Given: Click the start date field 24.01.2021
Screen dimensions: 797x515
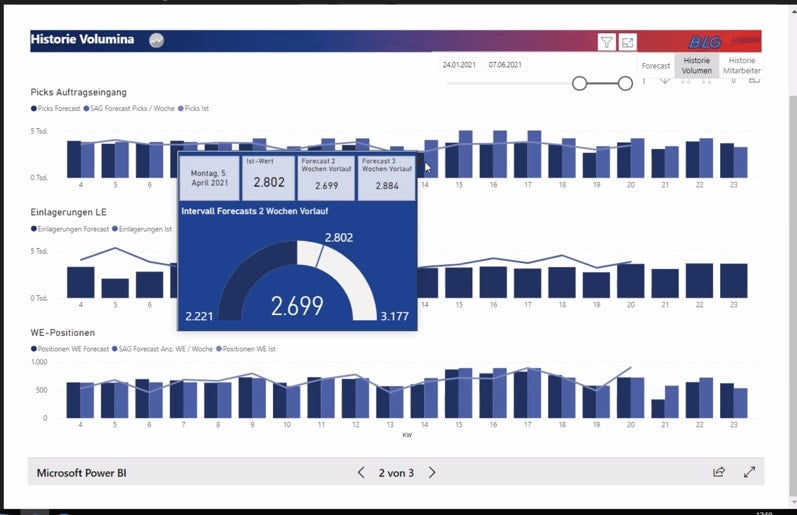Looking at the screenshot, I should click(459, 65).
